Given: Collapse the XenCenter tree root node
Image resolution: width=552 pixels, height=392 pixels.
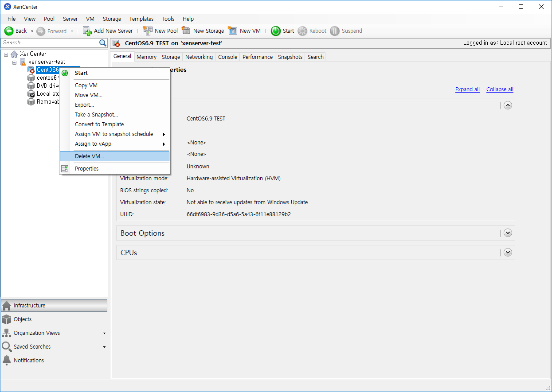Looking at the screenshot, I should pos(6,54).
